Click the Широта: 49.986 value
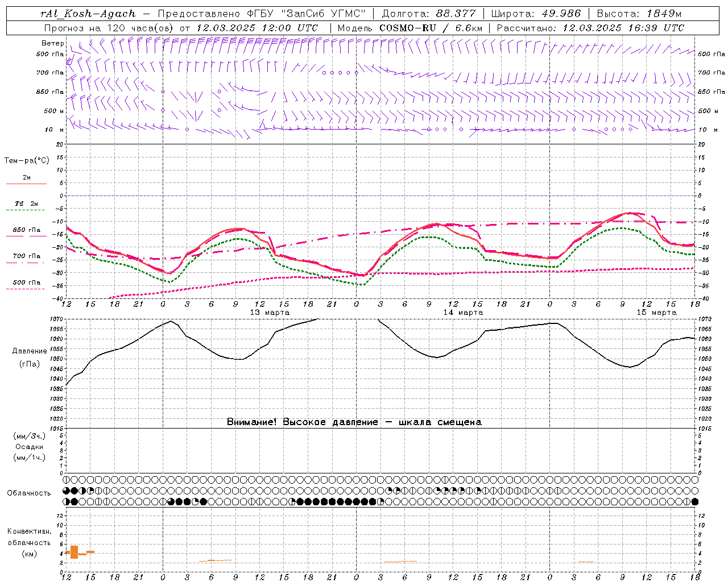The image size is (728, 582). (x=536, y=14)
